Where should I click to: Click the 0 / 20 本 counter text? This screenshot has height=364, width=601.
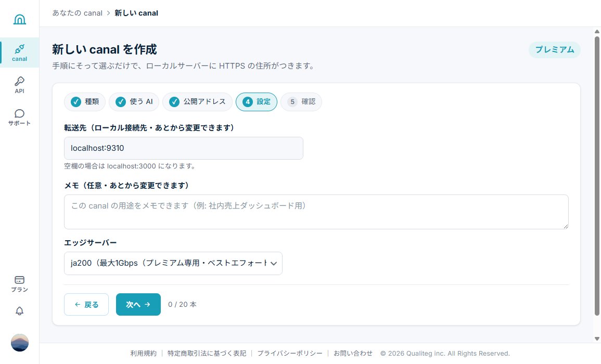coord(183,305)
